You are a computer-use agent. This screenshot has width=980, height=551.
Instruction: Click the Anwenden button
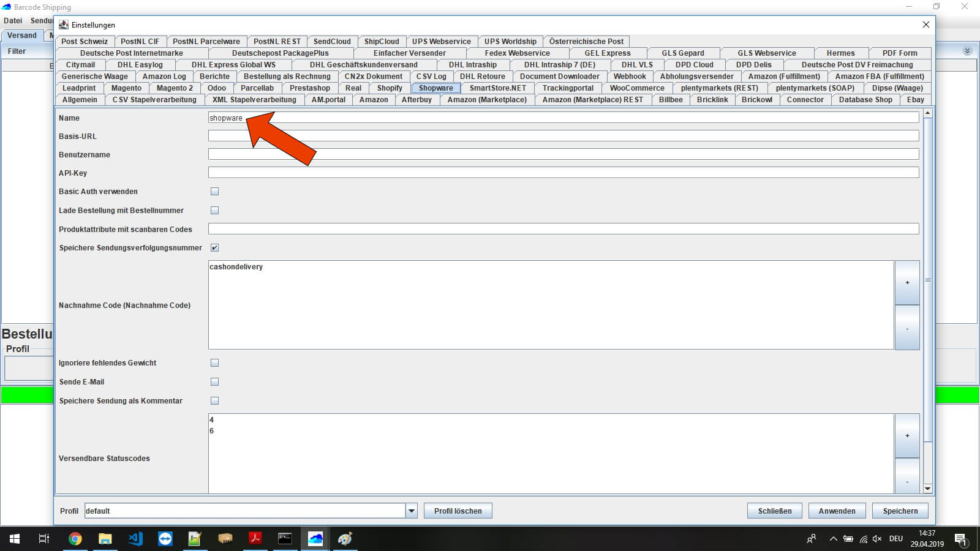click(837, 511)
